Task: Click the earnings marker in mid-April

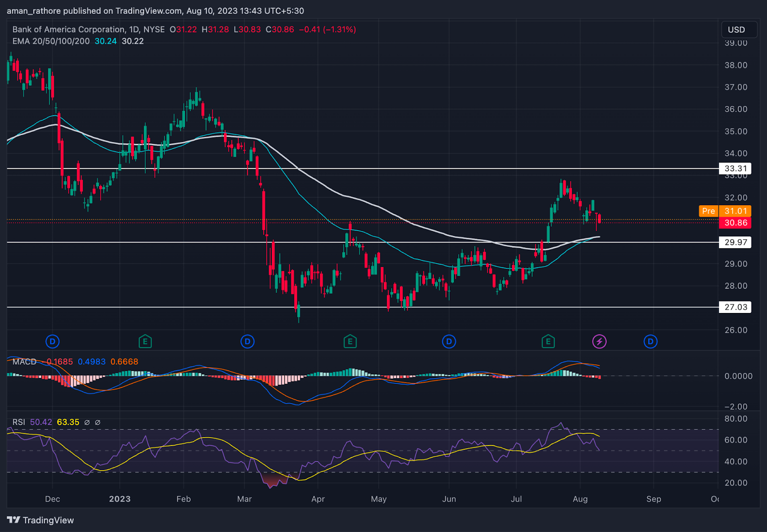Action: coord(350,342)
